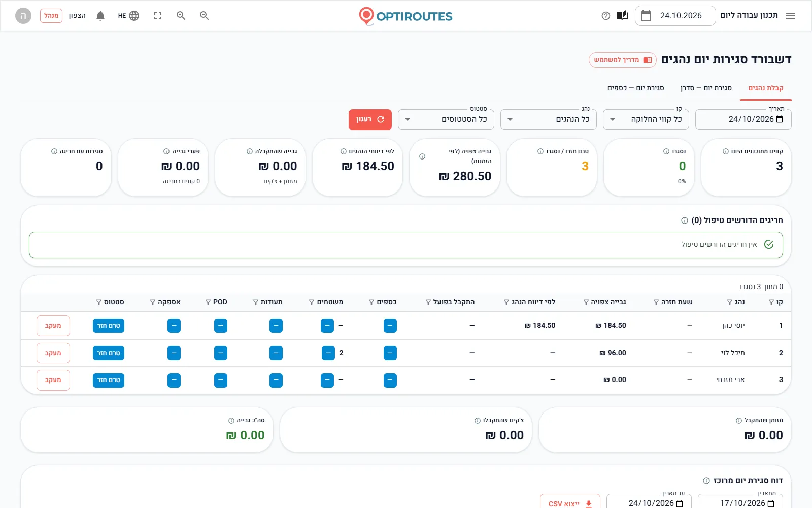Click the zoom in magnifier icon
Image resolution: width=812 pixels, height=508 pixels.
(x=181, y=16)
